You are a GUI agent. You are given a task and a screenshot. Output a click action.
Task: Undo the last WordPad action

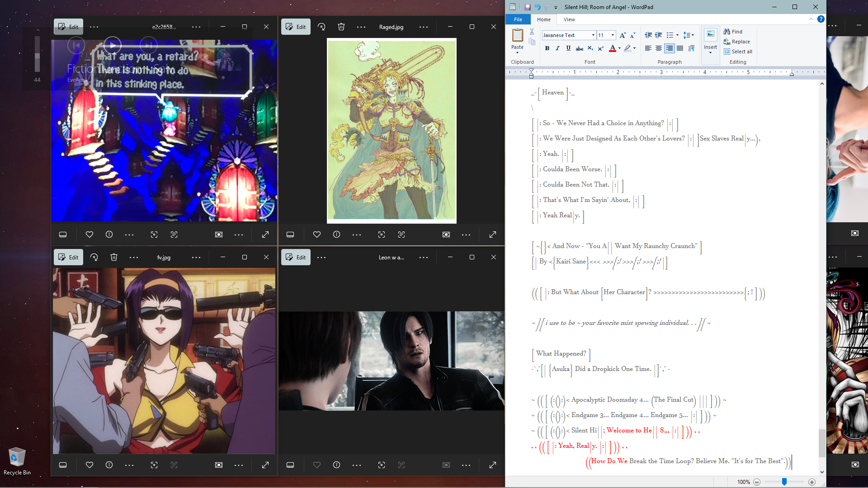point(538,7)
